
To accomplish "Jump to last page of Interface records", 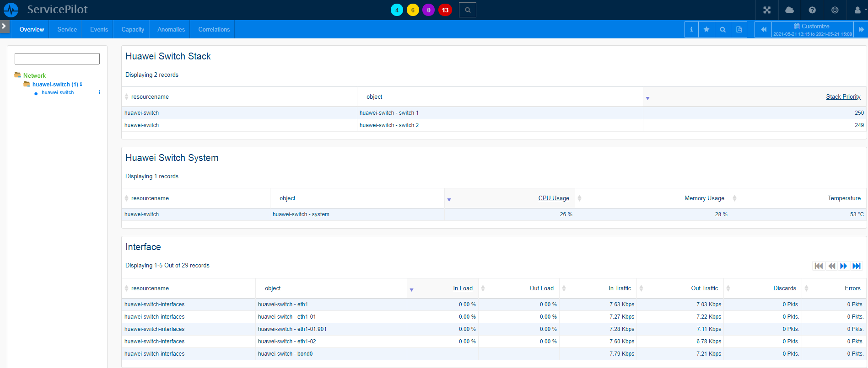I will click(x=857, y=266).
